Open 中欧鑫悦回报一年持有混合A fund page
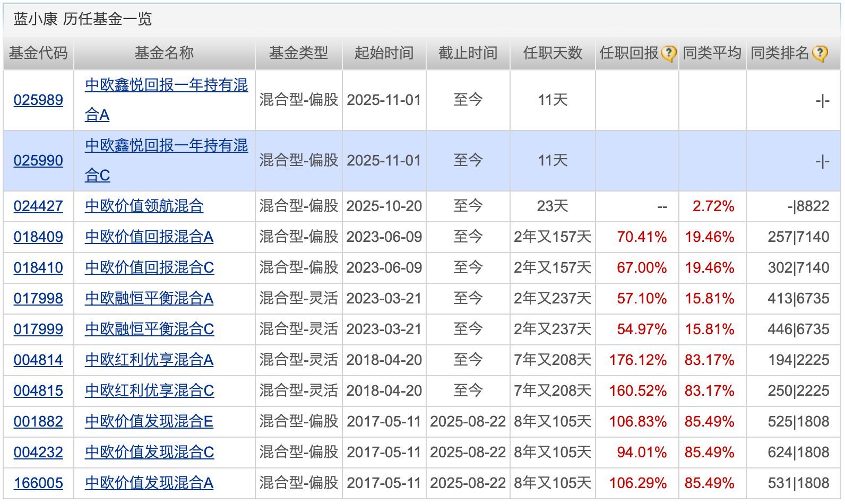The width and height of the screenshot is (845, 504). click(166, 85)
